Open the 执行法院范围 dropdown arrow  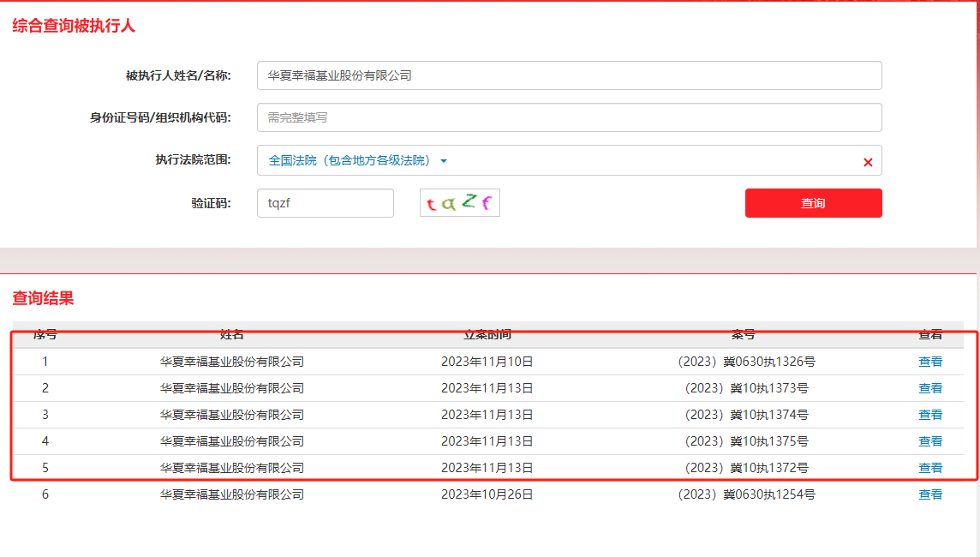444,161
